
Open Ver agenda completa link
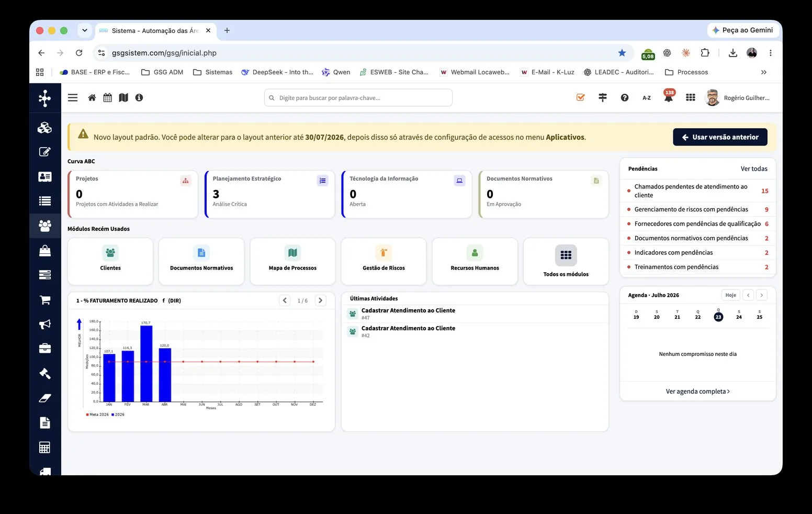coord(698,392)
